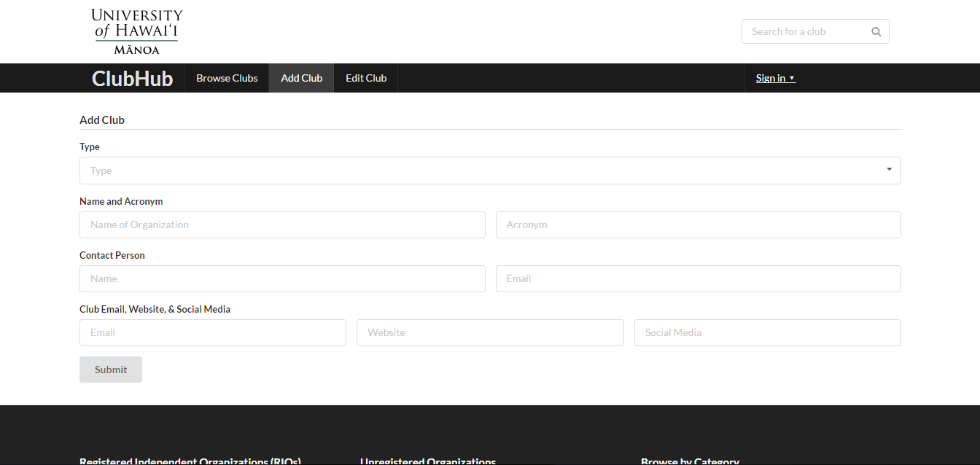The width and height of the screenshot is (980, 465).
Task: Open the Browse Clubs page
Action: tap(227, 78)
